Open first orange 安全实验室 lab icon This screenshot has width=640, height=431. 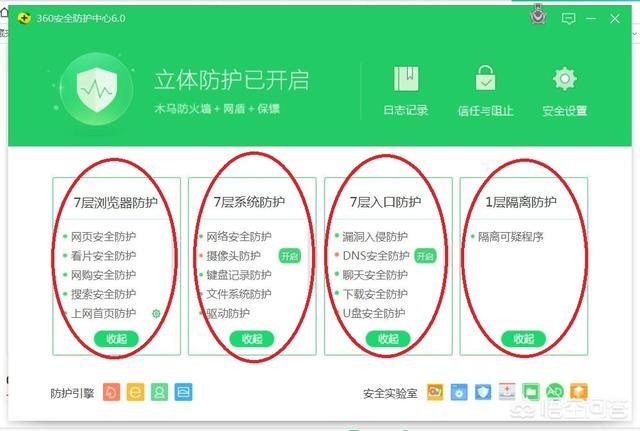tap(435, 392)
